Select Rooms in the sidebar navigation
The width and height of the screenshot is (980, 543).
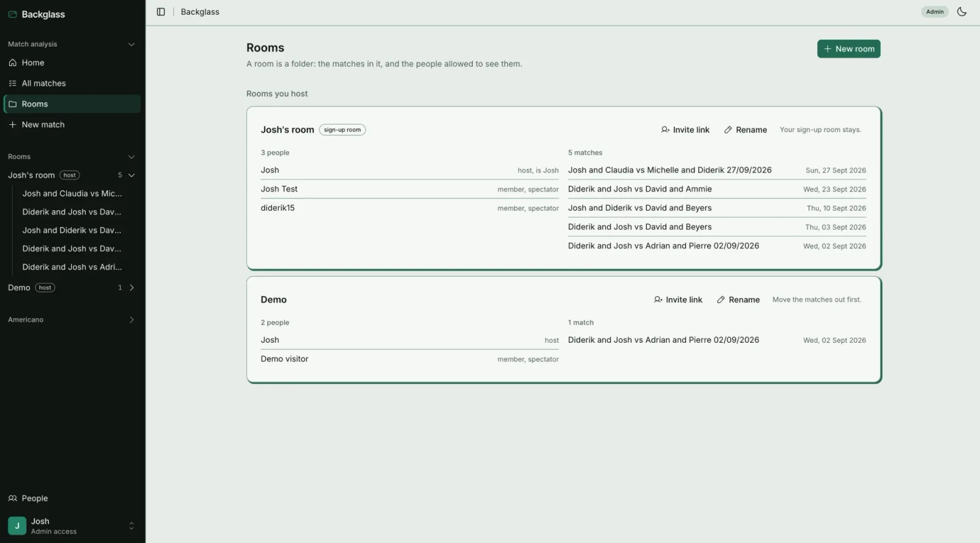coord(72,104)
